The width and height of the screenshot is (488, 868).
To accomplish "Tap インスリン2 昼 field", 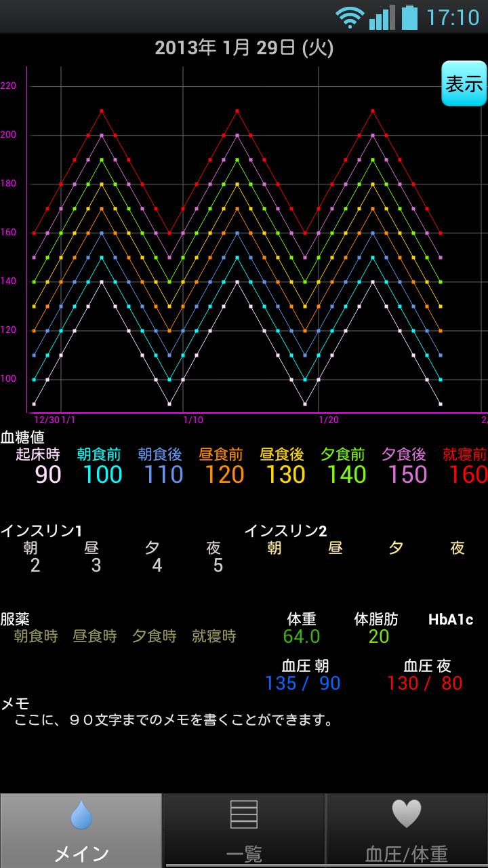I will (x=335, y=548).
